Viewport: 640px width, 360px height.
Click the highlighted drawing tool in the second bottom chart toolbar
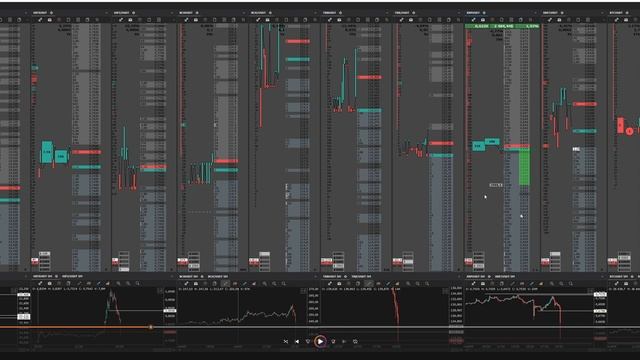[225, 283]
